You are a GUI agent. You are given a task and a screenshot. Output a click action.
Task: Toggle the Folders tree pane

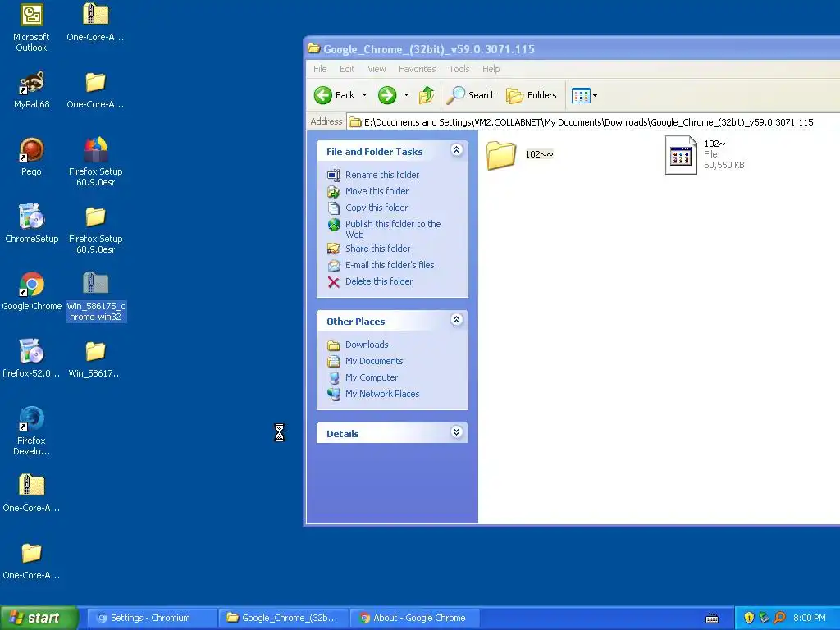click(x=532, y=95)
